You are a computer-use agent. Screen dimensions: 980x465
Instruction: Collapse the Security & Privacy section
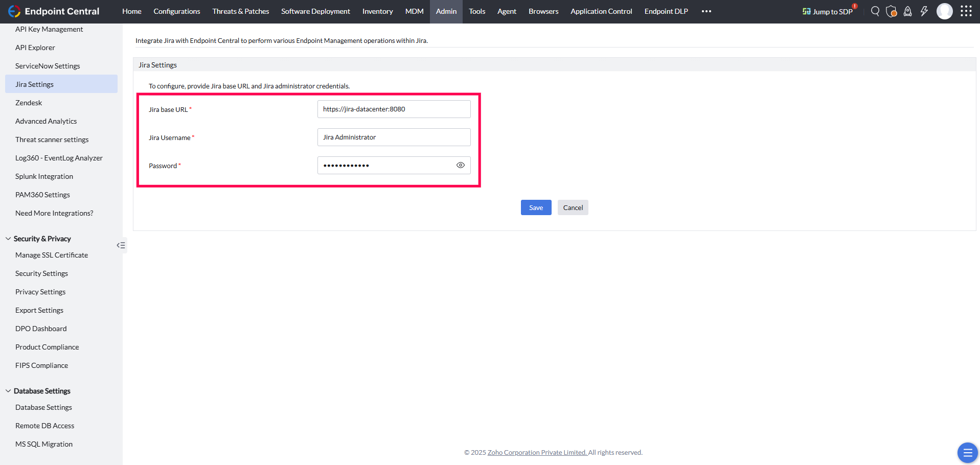tap(8, 239)
